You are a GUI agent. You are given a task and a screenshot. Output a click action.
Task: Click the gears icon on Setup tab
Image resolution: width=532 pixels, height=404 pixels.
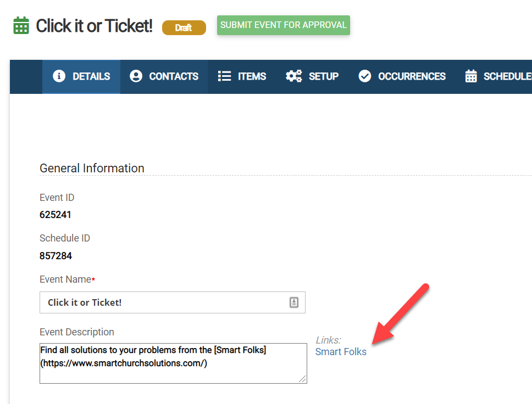click(x=294, y=76)
